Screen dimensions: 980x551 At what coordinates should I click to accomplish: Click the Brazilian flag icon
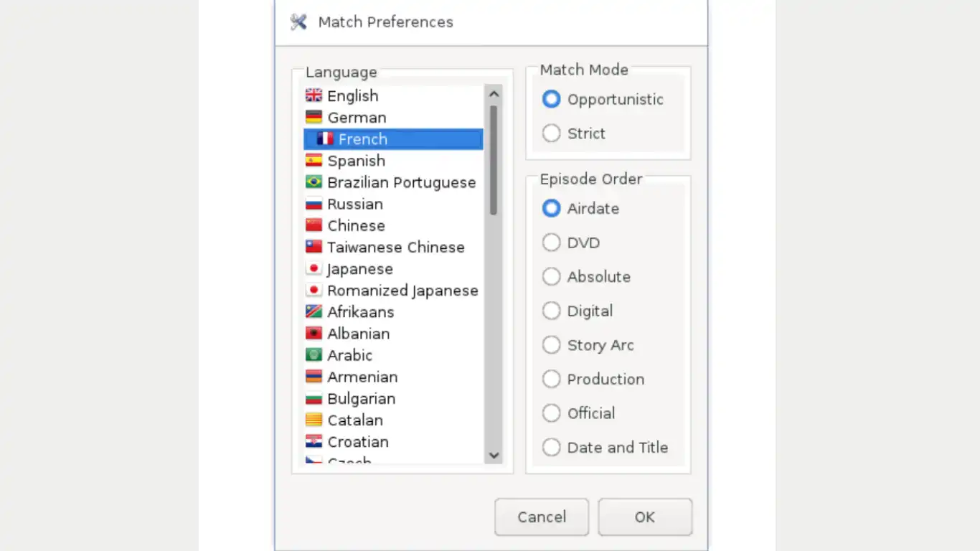point(314,182)
